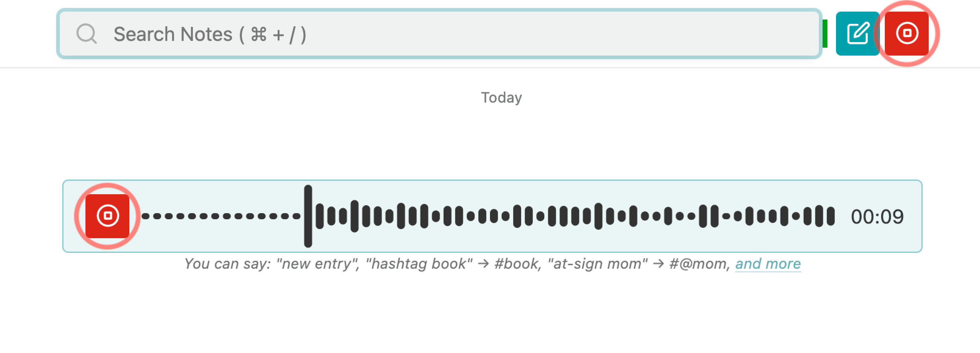
Task: Click the "new entry" voice command hint
Action: (x=318, y=264)
